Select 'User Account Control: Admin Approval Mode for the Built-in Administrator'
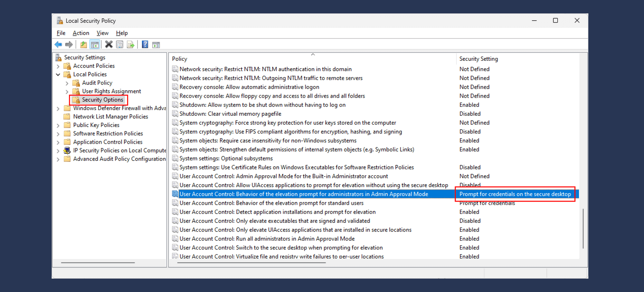Image resolution: width=644 pixels, height=292 pixels. click(x=284, y=176)
